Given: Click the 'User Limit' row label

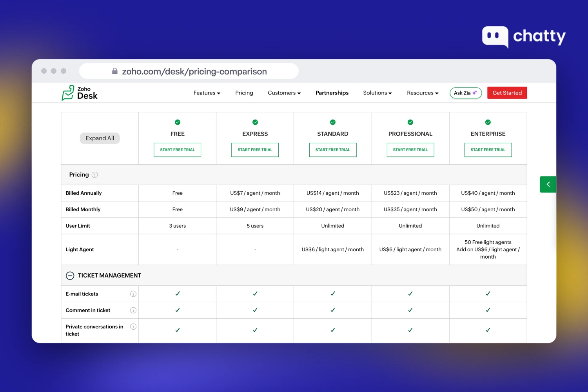Looking at the screenshot, I should pos(78,226).
